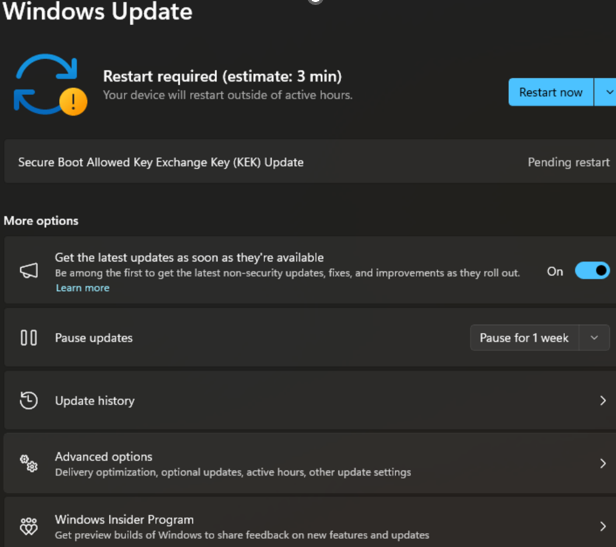Click the Windows Insider Program hearts icon
Viewport: 616px width, 547px height.
[29, 526]
